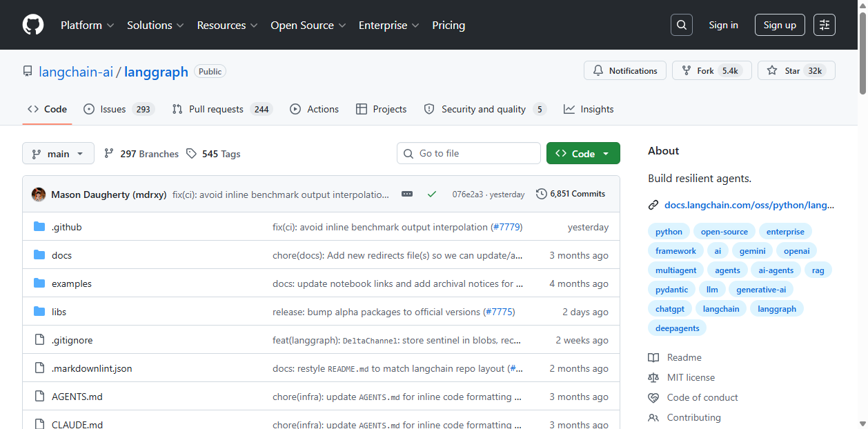Image resolution: width=868 pixels, height=429 pixels.
Task: Click the green commit status checkmark
Action: click(x=432, y=194)
